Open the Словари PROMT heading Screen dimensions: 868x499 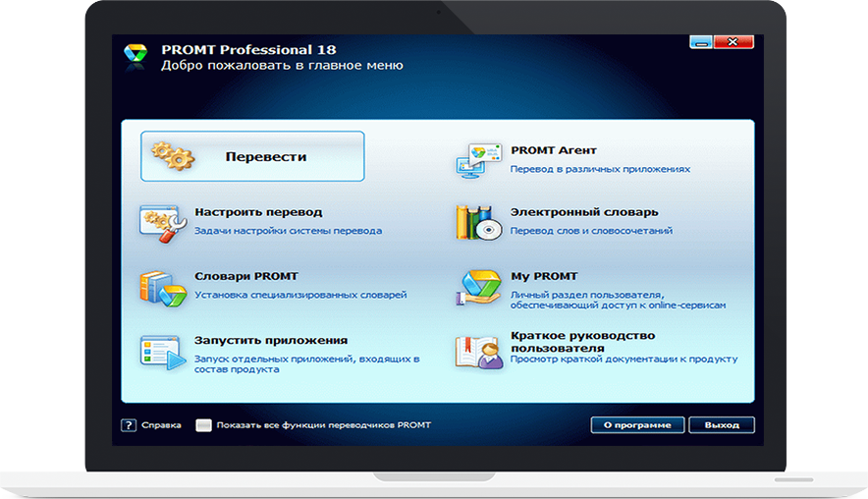pyautogui.click(x=246, y=276)
